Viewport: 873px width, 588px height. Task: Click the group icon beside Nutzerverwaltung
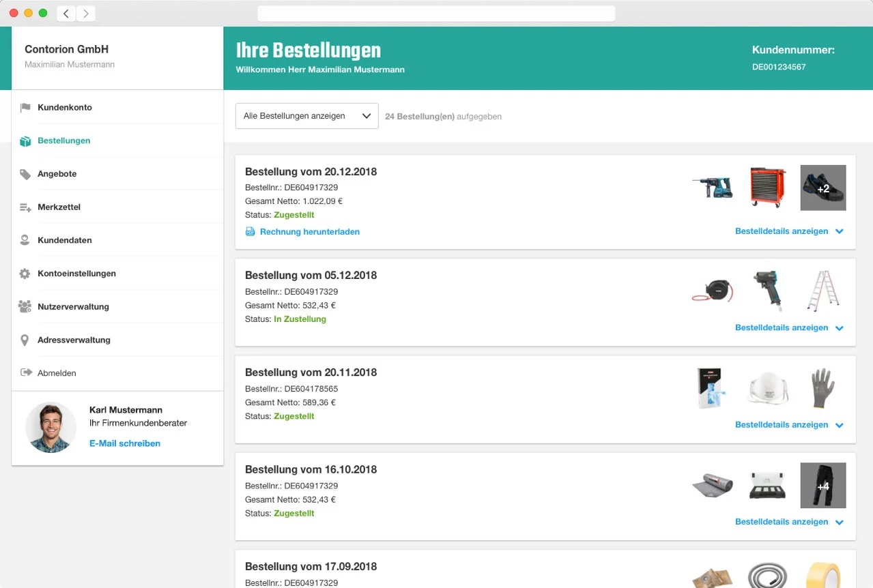tap(25, 306)
